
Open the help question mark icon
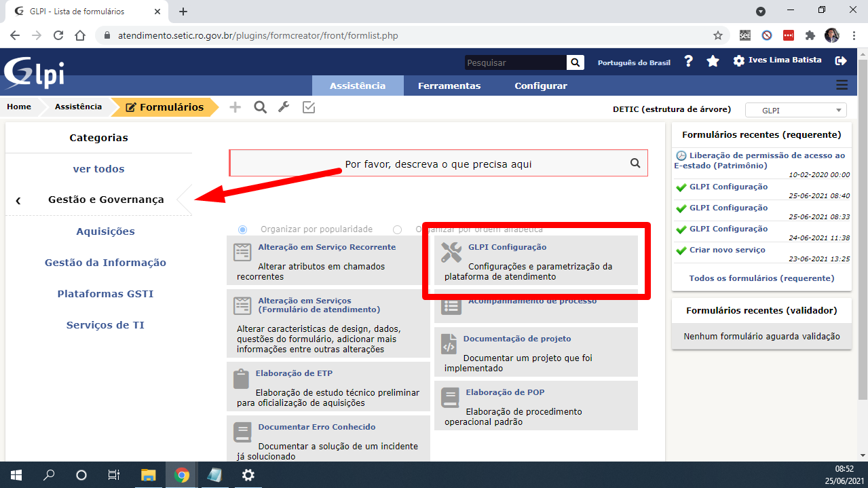point(688,61)
